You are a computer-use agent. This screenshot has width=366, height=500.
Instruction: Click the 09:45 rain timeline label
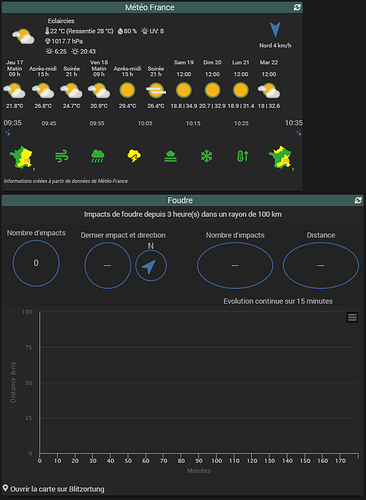[49, 123]
